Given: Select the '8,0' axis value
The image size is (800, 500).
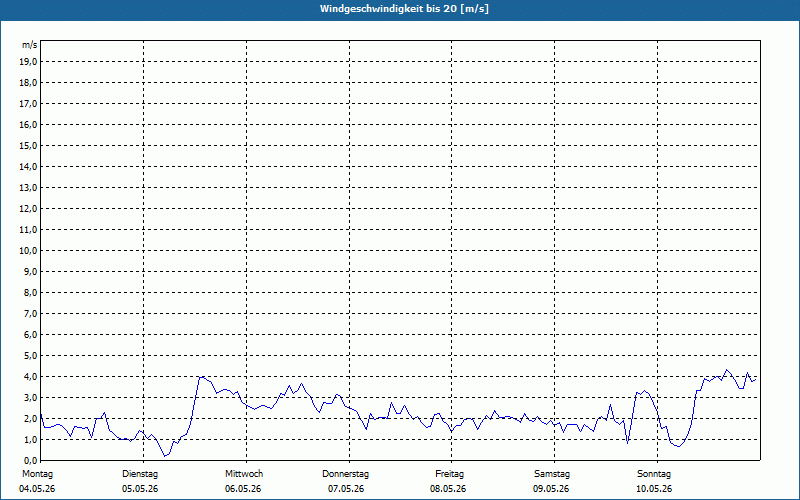Looking at the screenshot, I should pyautogui.click(x=30, y=293).
